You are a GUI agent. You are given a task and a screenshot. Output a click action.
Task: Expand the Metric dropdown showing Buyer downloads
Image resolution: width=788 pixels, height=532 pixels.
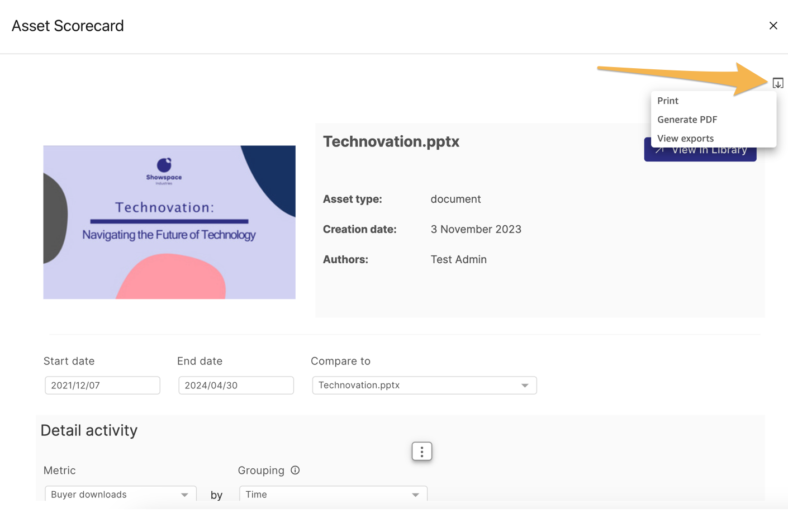(120, 494)
